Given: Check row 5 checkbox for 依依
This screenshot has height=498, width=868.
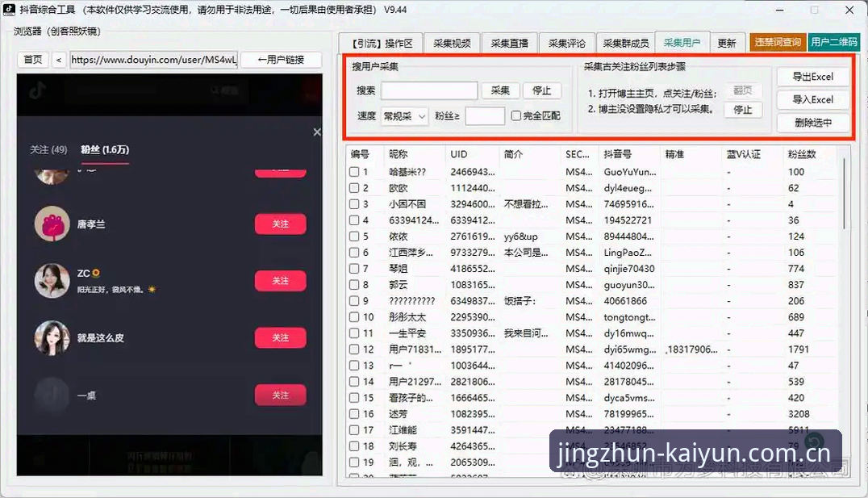Looking at the screenshot, I should 354,236.
